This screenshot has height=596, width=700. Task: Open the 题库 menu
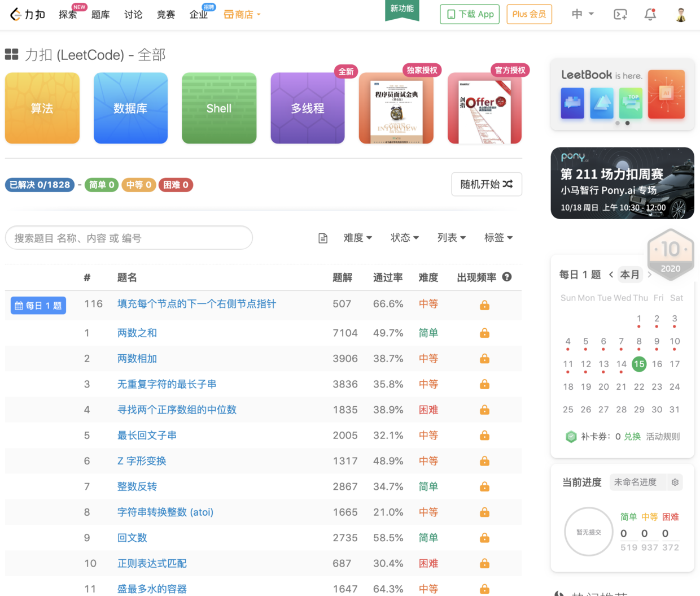(100, 15)
